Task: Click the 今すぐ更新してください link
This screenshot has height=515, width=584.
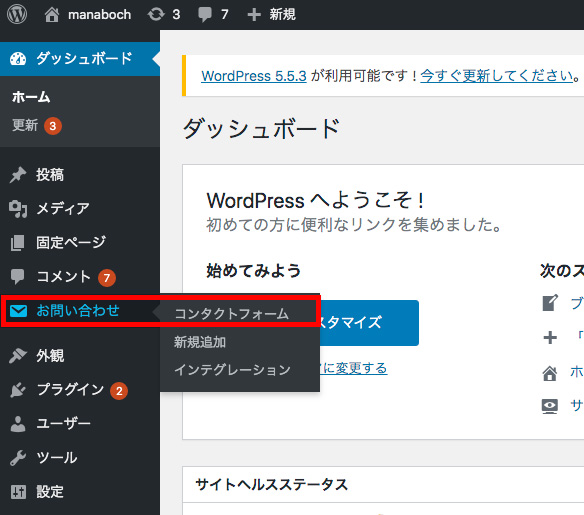Action: click(496, 76)
